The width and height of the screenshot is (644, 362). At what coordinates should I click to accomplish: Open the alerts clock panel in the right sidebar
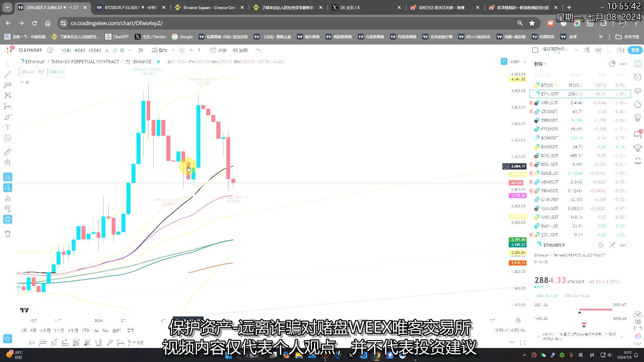tap(638, 77)
